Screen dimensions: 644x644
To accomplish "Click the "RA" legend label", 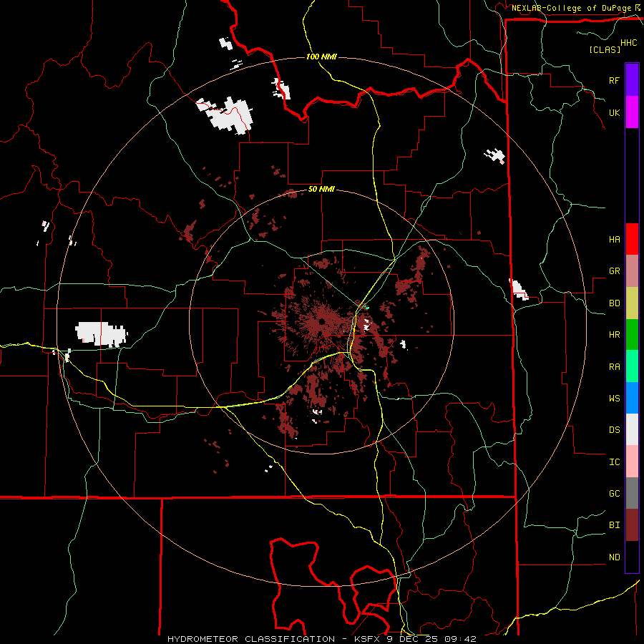I will point(614,367).
